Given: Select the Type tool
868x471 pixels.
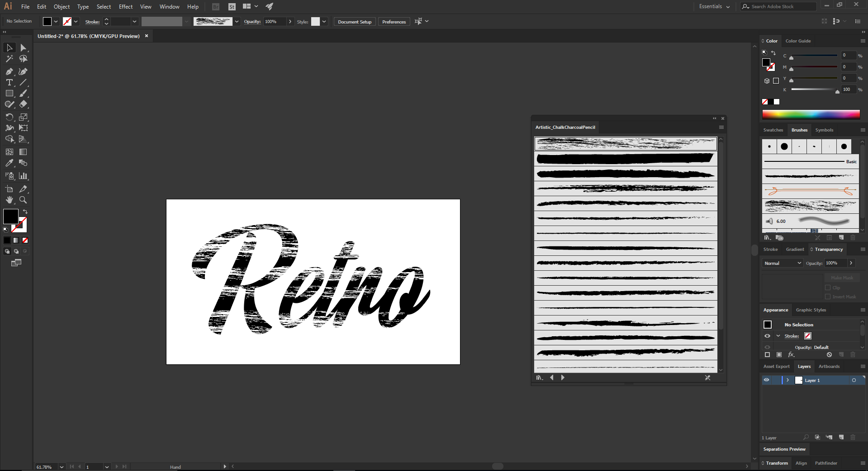Looking at the screenshot, I should (x=9, y=82).
